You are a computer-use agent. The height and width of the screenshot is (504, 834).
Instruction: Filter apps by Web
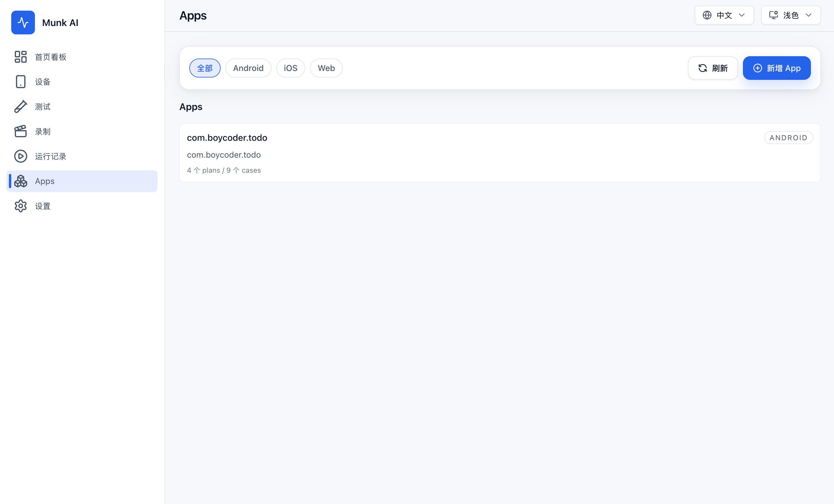(x=326, y=68)
